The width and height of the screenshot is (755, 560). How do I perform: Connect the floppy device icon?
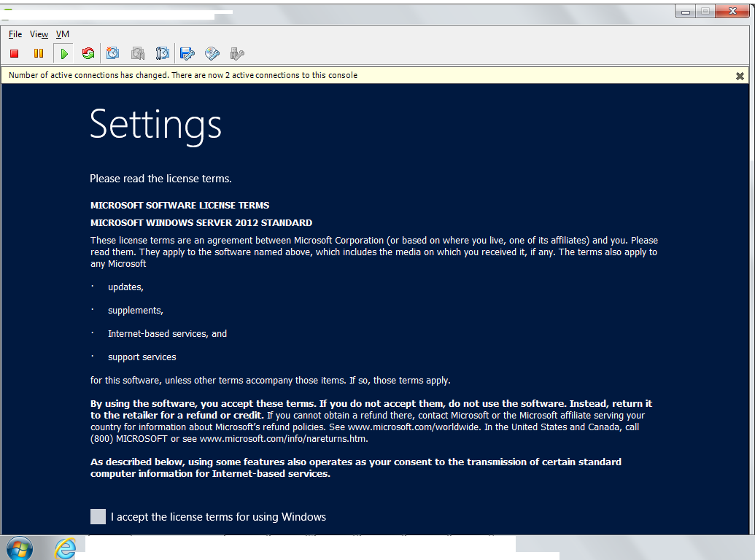(187, 53)
